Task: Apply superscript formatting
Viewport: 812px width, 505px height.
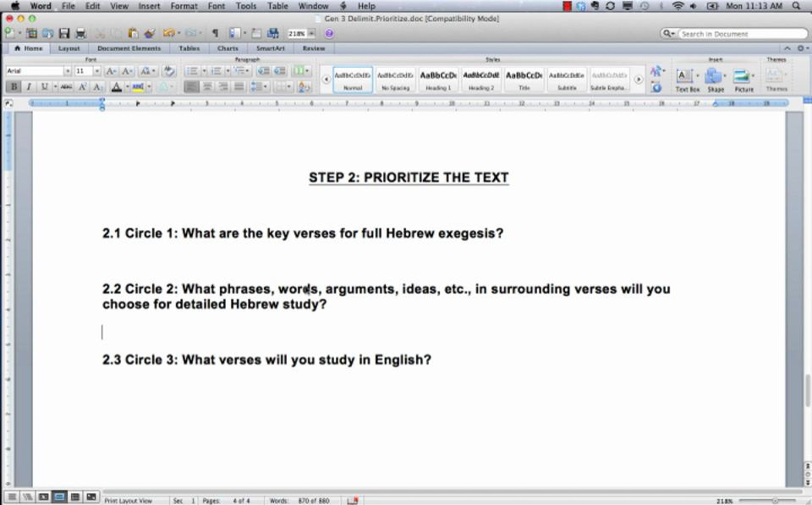Action: (x=82, y=87)
